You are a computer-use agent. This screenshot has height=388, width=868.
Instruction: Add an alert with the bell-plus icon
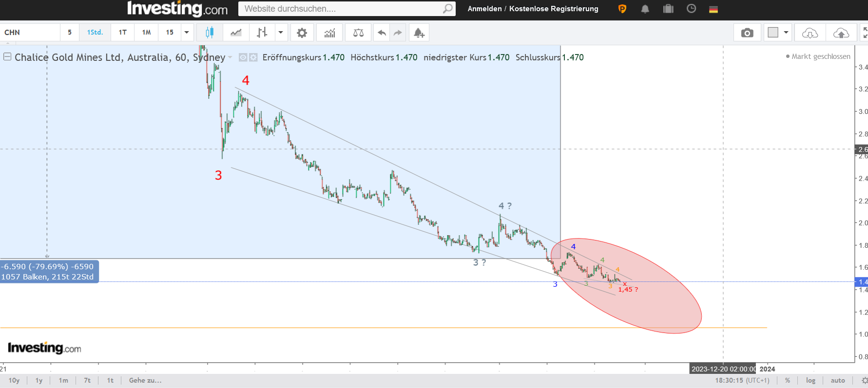click(x=419, y=33)
